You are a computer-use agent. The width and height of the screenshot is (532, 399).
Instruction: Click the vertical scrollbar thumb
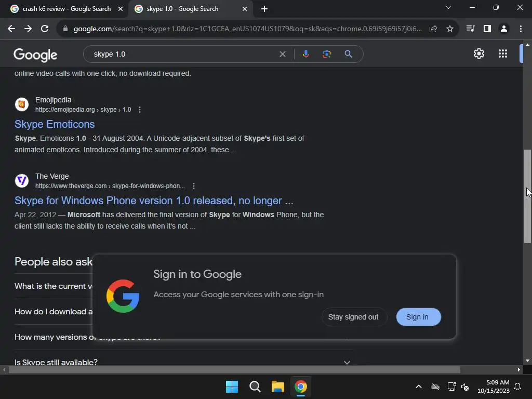pyautogui.click(x=527, y=196)
